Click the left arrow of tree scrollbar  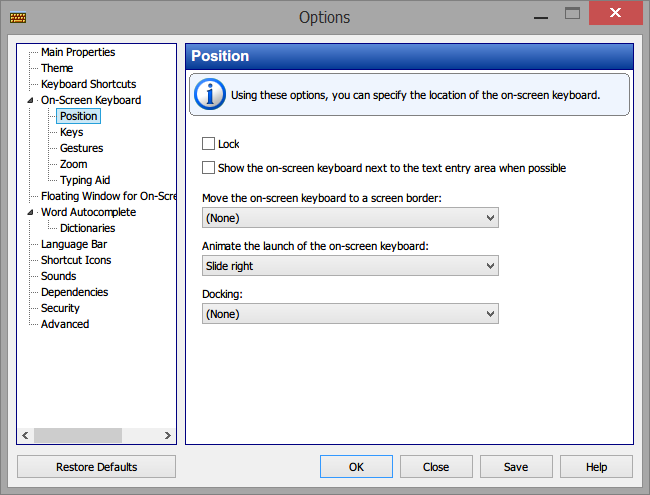click(25, 435)
